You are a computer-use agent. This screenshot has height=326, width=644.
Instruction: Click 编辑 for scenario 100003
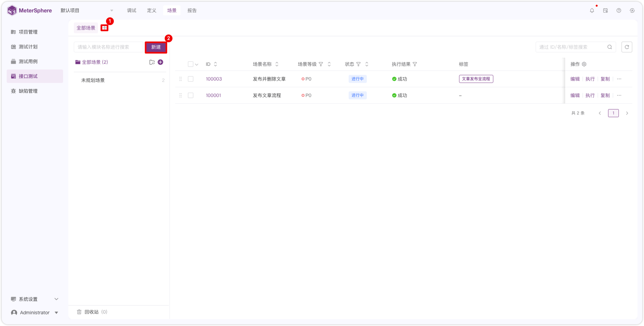tap(575, 79)
